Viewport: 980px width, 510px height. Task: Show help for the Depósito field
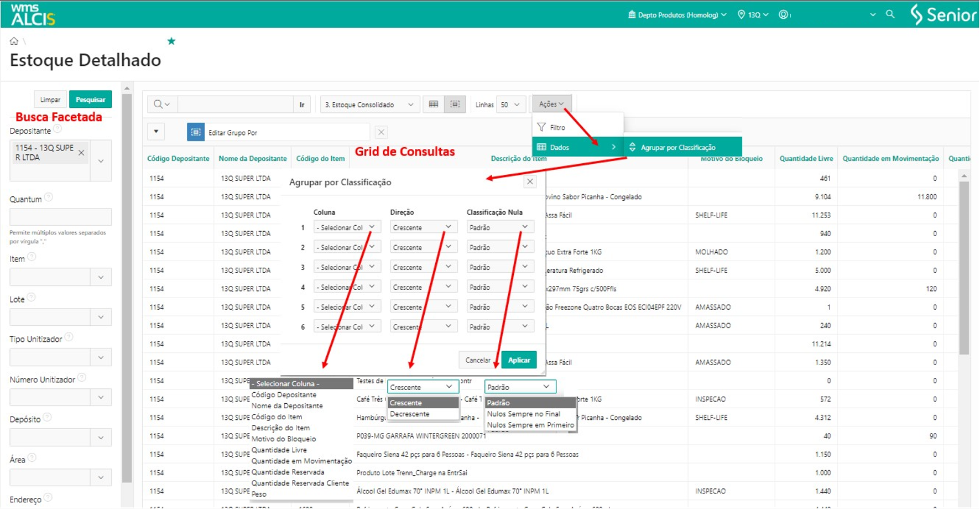(48, 418)
